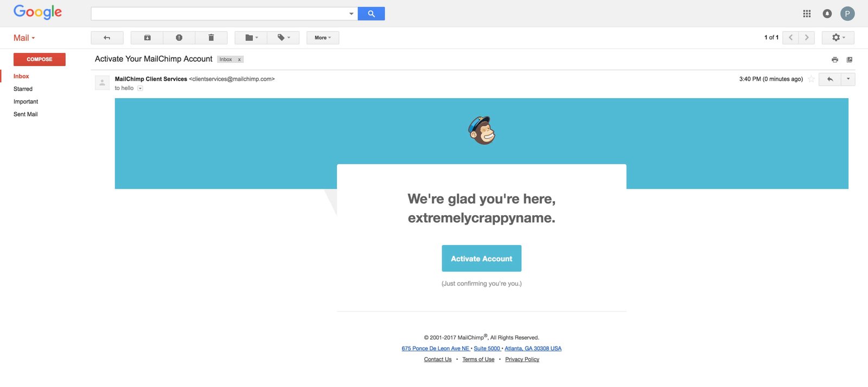Click sender name MailChimp Client Services
The width and height of the screenshot is (868, 387).
click(151, 79)
